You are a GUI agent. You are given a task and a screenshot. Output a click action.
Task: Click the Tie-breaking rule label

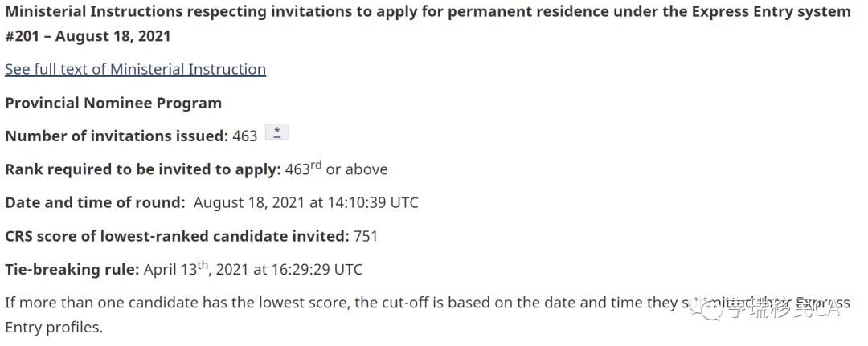pos(72,269)
